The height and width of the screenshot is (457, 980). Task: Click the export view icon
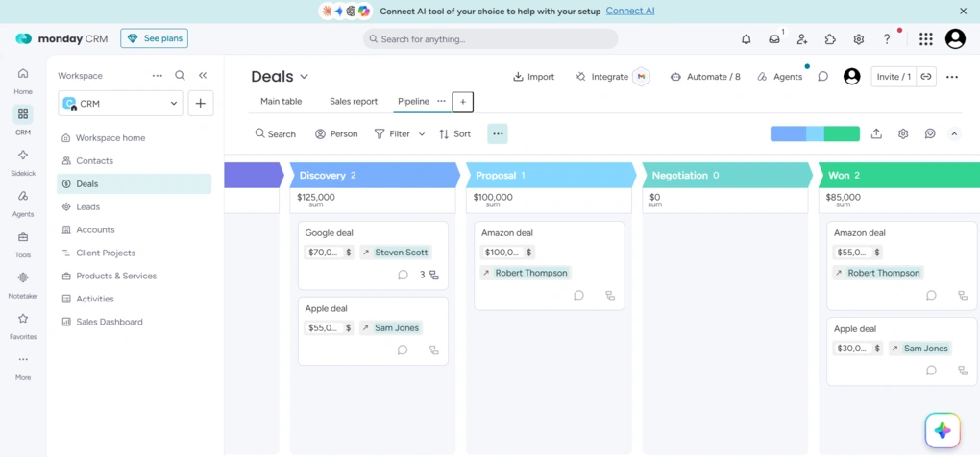coord(876,133)
